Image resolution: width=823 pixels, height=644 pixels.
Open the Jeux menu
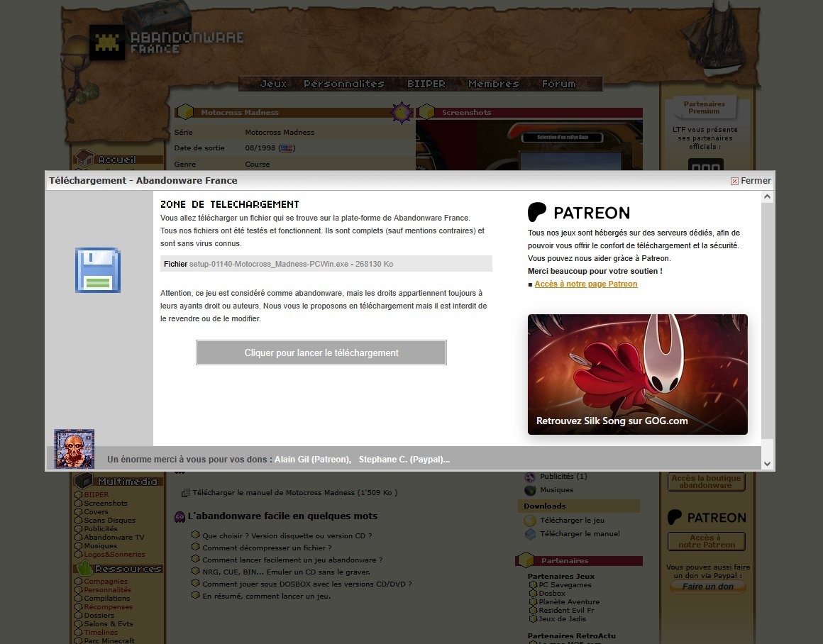point(273,84)
